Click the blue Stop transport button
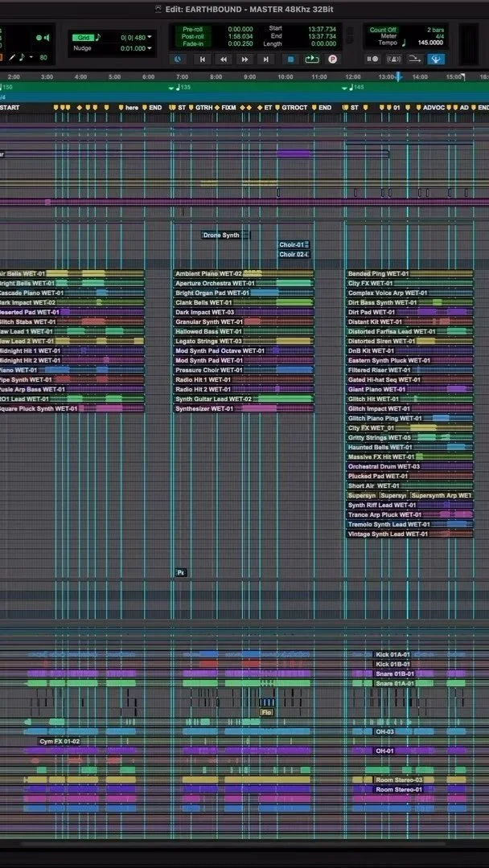The width and height of the screenshot is (489, 868). 290,59
